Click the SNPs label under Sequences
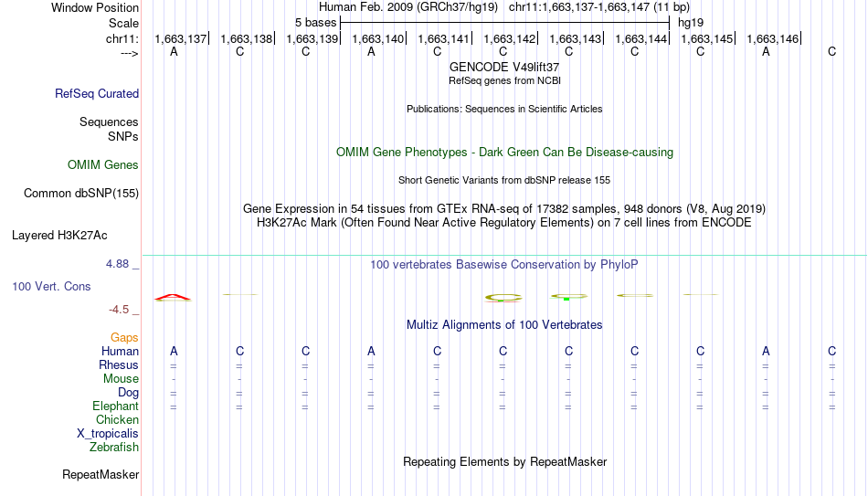Viewport: 868px width, 496px height. 123,136
